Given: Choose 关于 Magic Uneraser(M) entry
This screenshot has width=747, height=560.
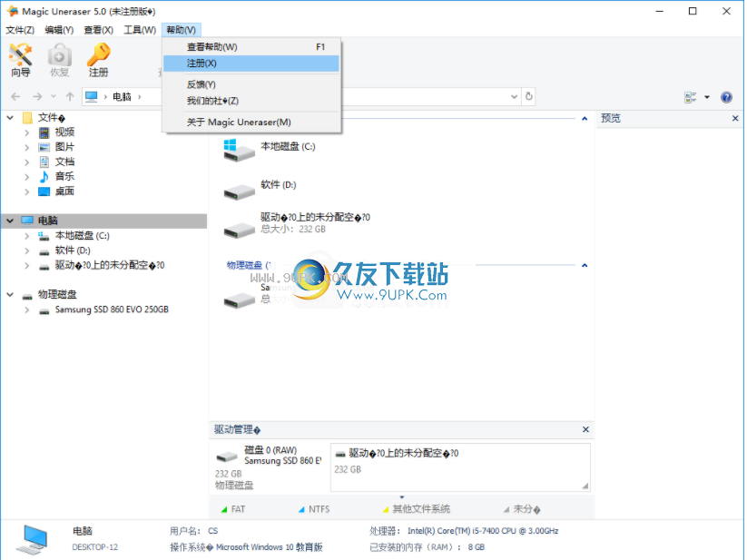Looking at the screenshot, I should click(251, 122).
